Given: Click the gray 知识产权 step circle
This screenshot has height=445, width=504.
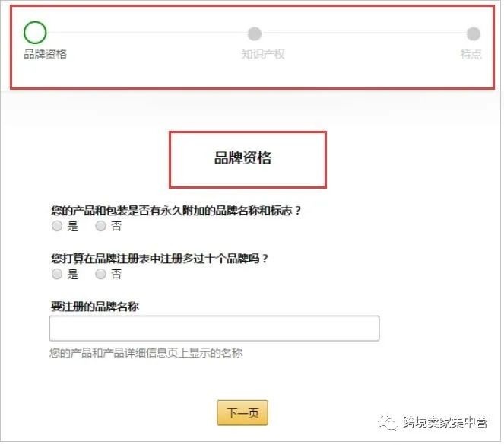Looking at the screenshot, I should (x=254, y=33).
